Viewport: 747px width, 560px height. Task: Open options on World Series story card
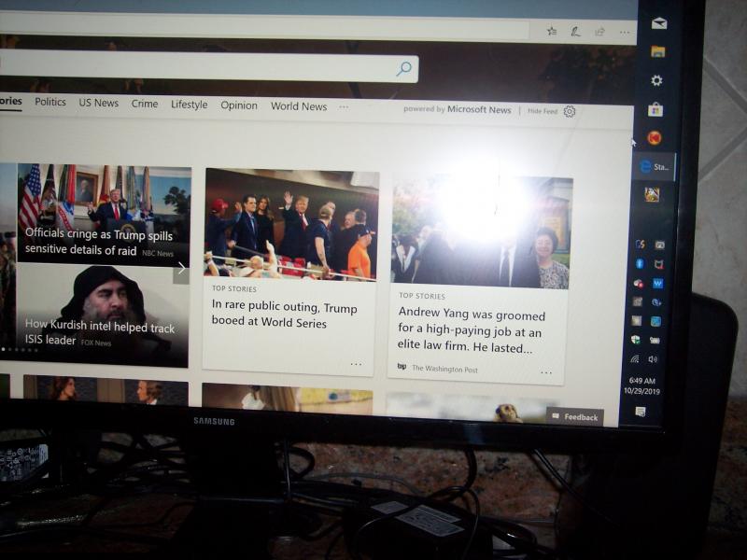pos(356,364)
